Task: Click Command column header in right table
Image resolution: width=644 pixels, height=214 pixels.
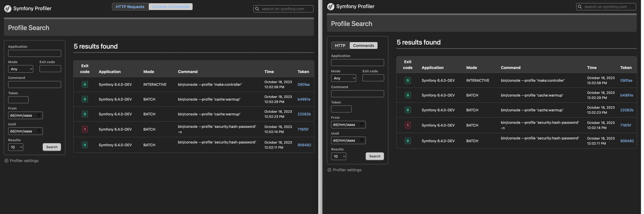Action: click(511, 68)
